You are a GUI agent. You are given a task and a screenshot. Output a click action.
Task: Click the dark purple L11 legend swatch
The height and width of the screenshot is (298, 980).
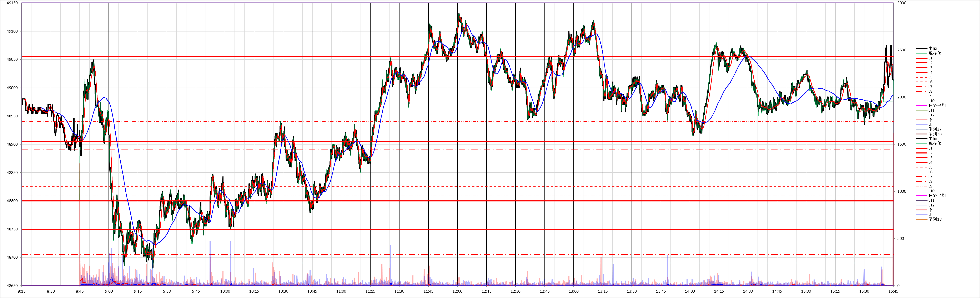point(921,200)
